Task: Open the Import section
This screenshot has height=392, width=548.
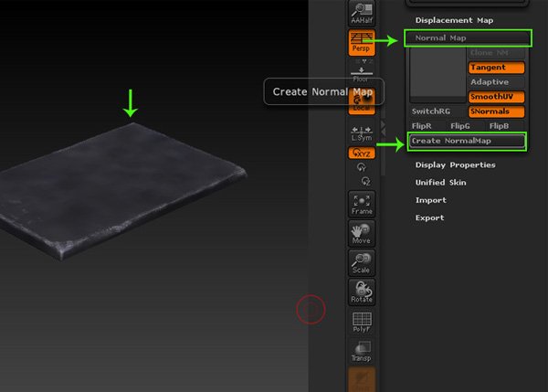Action: tap(430, 200)
